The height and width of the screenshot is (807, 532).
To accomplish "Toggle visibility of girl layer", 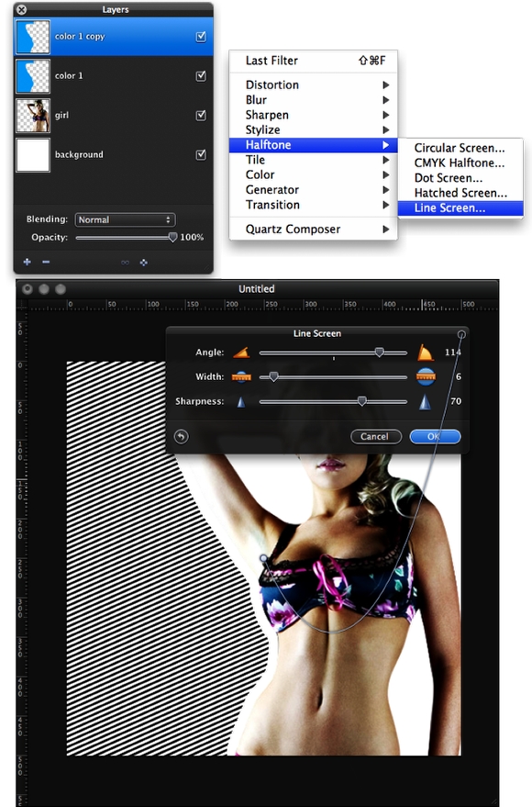I will (201, 116).
